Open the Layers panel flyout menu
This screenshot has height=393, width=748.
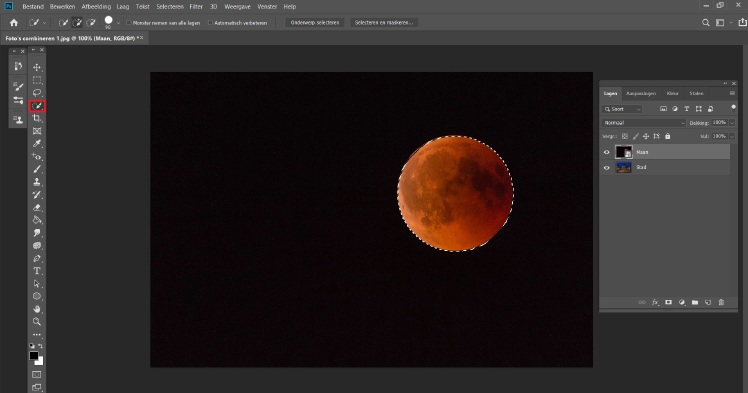point(732,93)
